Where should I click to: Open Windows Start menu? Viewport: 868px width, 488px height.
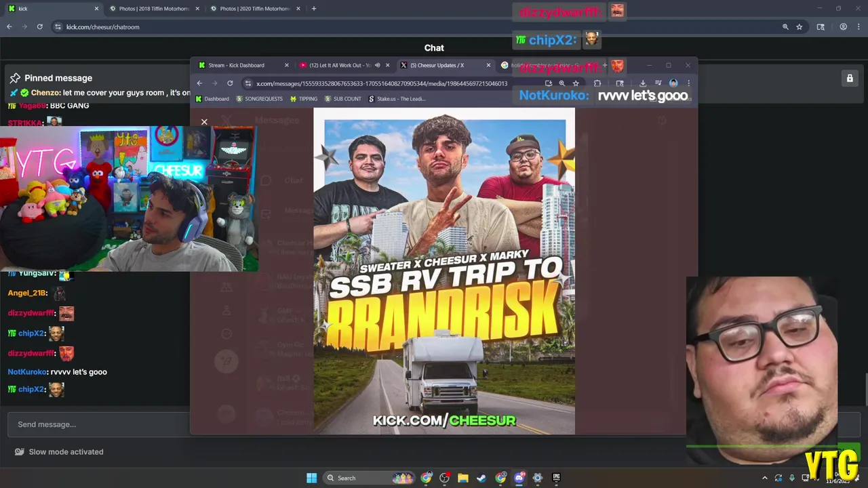point(311,478)
